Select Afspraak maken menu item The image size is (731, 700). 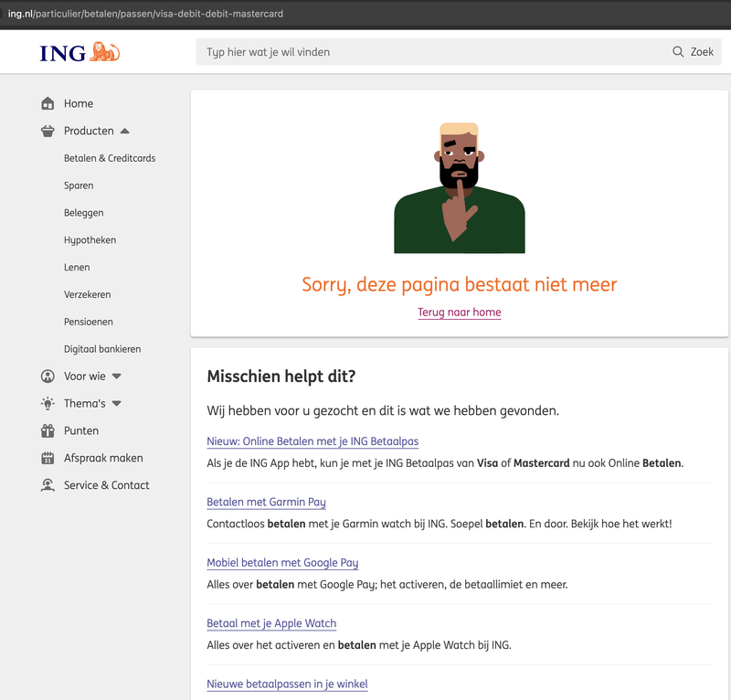(x=103, y=458)
